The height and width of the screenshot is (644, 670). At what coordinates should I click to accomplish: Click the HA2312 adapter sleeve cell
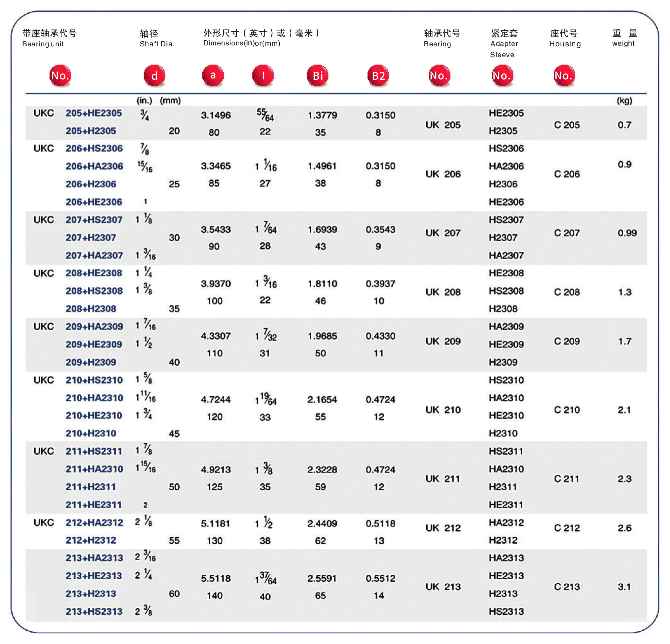pos(506,523)
